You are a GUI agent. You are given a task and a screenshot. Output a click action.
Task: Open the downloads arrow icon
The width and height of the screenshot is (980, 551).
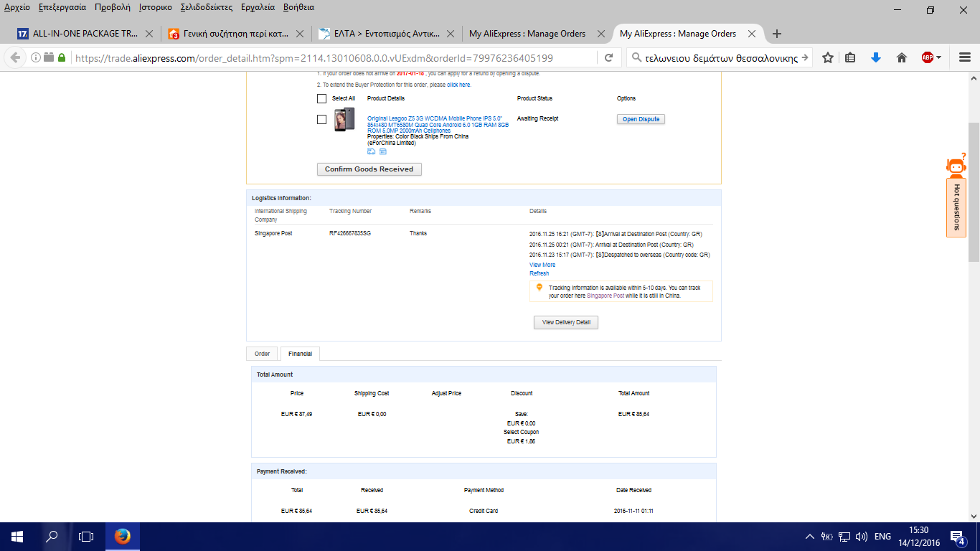(x=875, y=58)
